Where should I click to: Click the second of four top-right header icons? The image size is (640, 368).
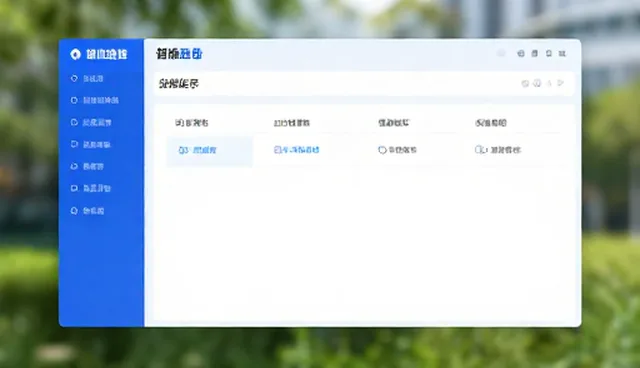pos(535,53)
